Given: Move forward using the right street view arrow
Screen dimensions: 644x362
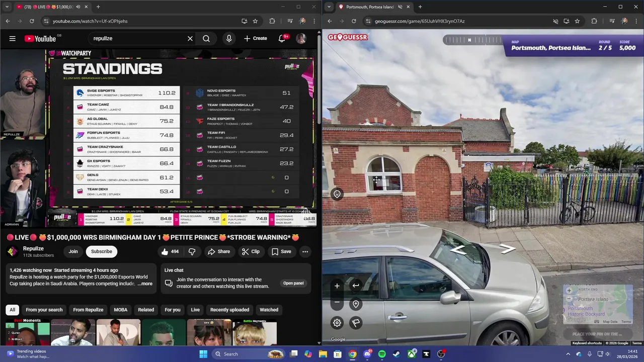Looking at the screenshot, I should point(507,248).
